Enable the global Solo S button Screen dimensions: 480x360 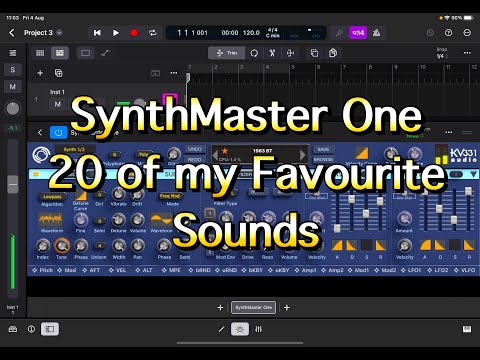pyautogui.click(x=13, y=70)
